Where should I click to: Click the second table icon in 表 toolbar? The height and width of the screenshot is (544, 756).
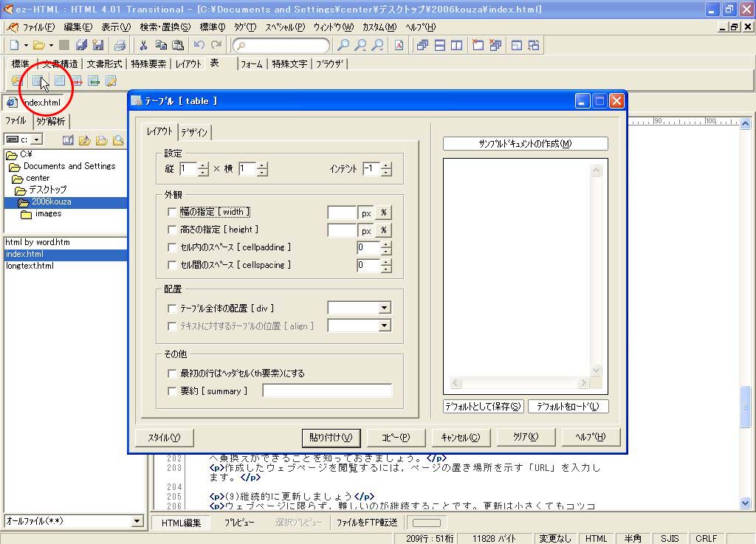coord(59,81)
